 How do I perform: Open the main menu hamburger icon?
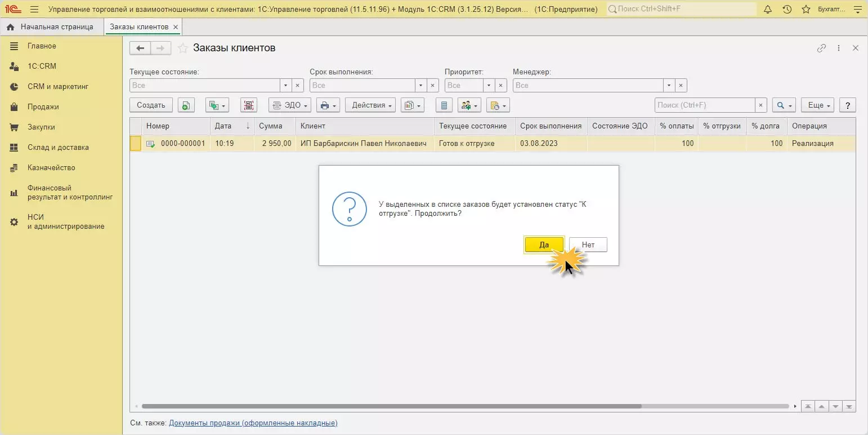tap(34, 10)
